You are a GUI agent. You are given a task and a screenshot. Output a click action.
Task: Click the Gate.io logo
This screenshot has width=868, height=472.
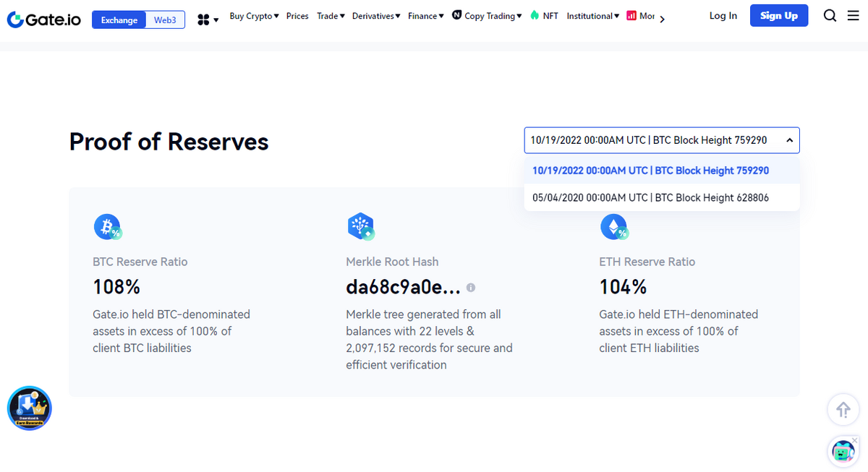(x=43, y=19)
